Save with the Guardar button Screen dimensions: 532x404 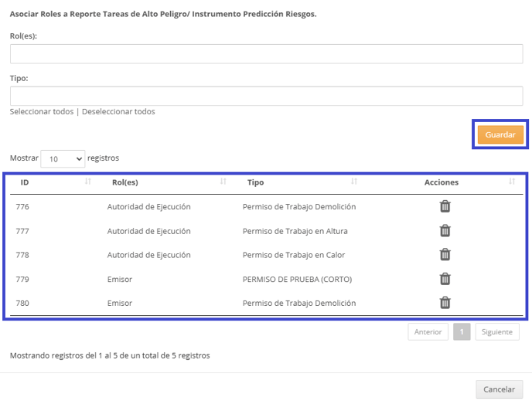tap(500, 134)
